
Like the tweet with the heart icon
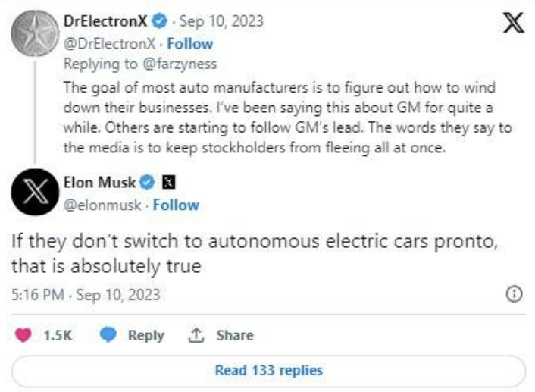23,335
